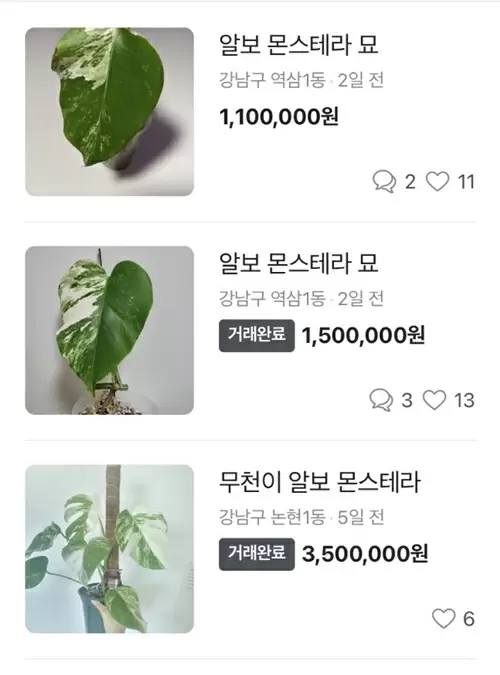Tap the heart icon next to 6

[x=443, y=619]
